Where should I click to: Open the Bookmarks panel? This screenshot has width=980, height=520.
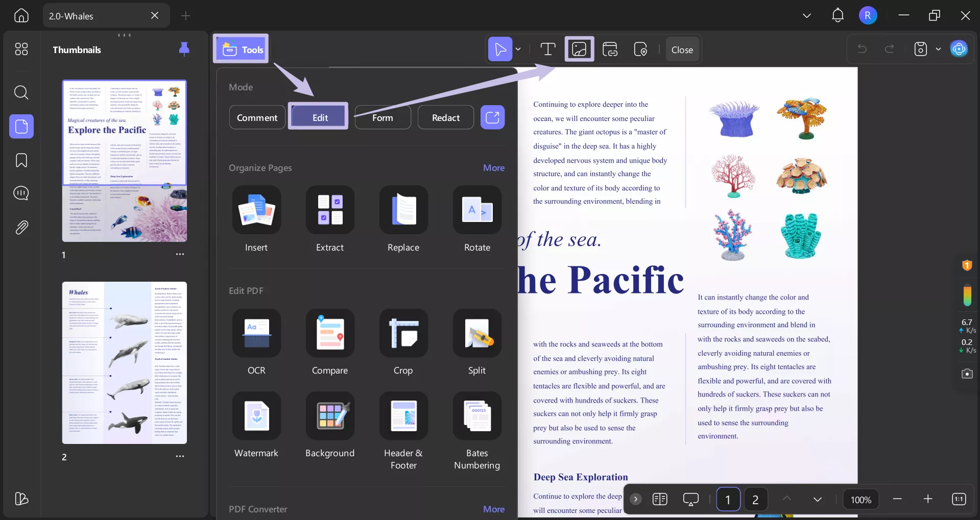(21, 160)
